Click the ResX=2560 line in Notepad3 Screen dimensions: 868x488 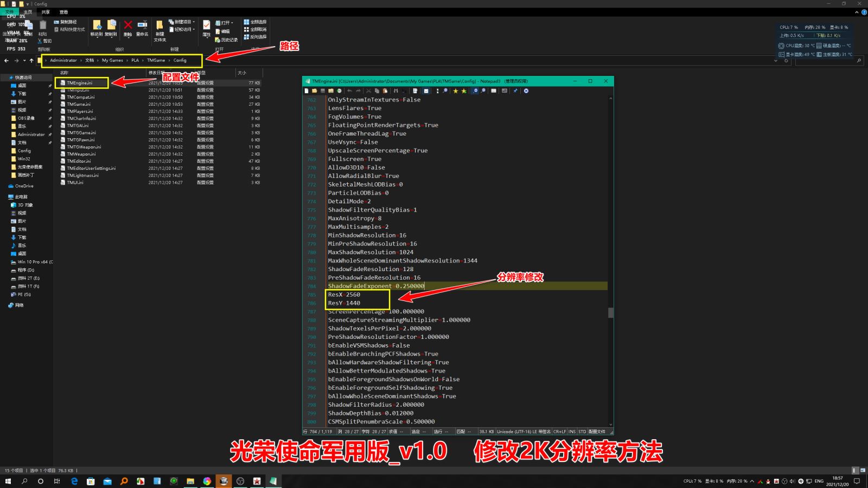click(344, 294)
